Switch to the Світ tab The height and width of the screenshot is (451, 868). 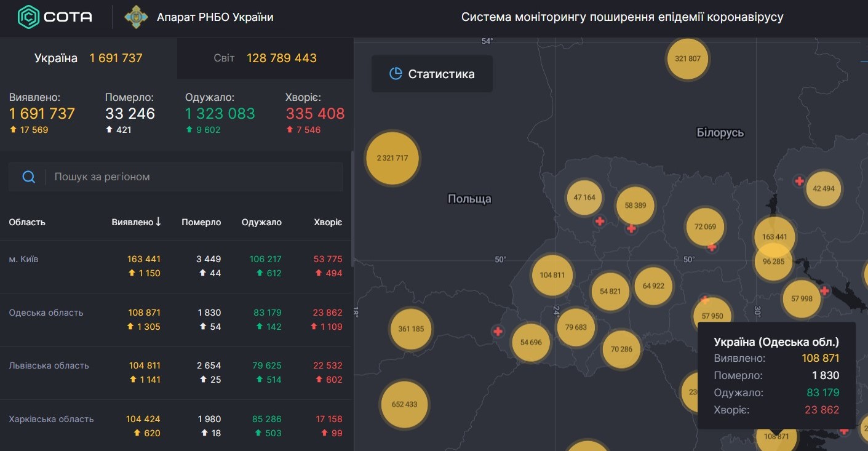265,58
